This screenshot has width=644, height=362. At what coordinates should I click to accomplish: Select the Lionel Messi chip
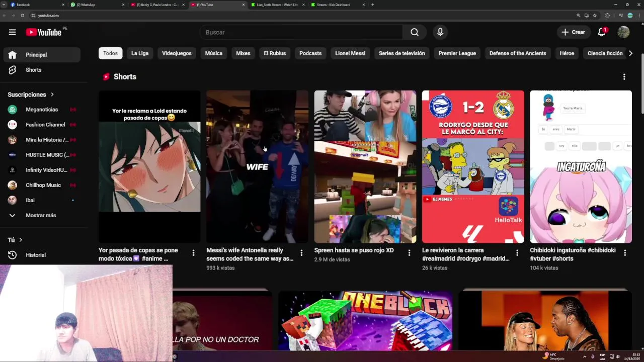tap(350, 53)
